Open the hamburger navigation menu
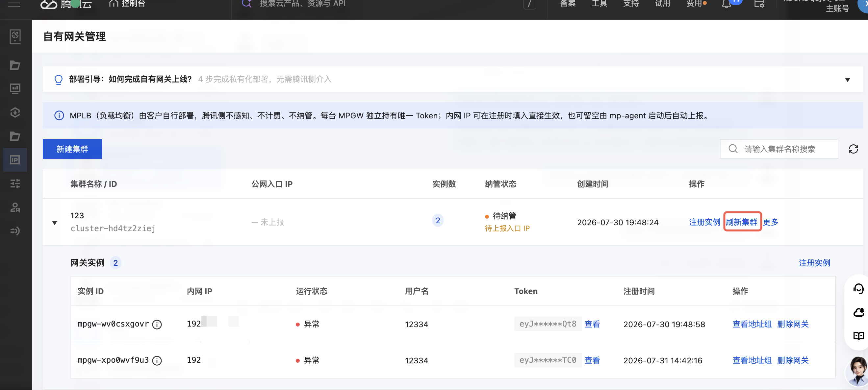The width and height of the screenshot is (868, 390). [13, 4]
